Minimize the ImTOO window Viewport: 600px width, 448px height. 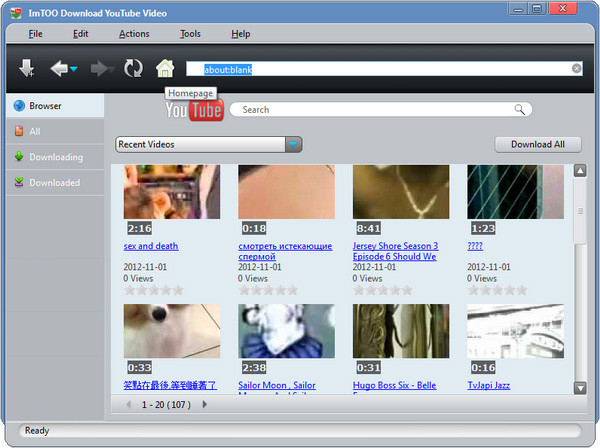point(518,9)
